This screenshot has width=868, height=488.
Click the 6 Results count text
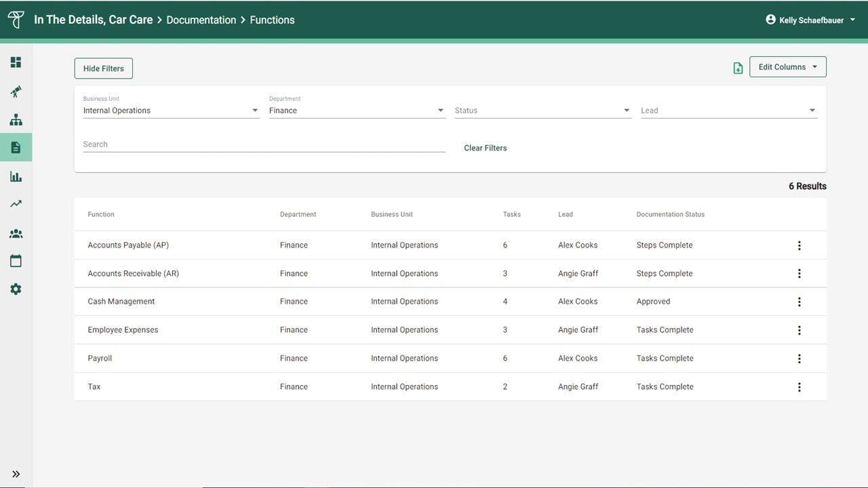(807, 186)
